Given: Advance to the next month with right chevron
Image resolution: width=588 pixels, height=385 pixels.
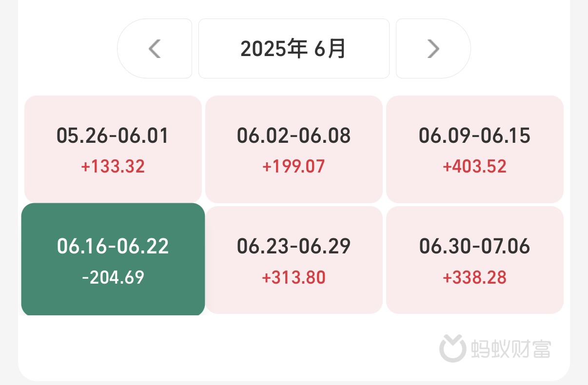Looking at the screenshot, I should [x=433, y=49].
